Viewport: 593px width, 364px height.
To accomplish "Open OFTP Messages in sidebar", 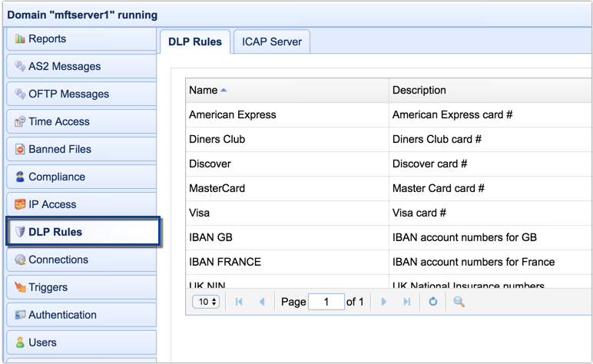I will (x=81, y=94).
